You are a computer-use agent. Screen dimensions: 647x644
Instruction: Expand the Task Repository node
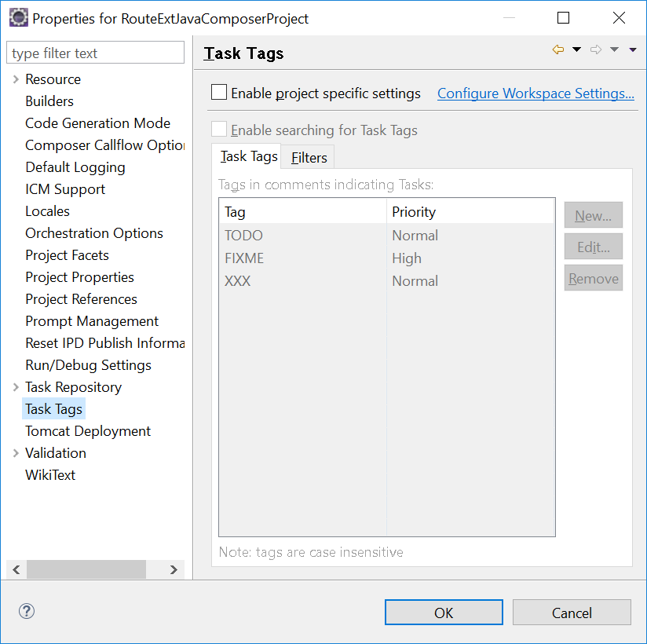coord(16,387)
